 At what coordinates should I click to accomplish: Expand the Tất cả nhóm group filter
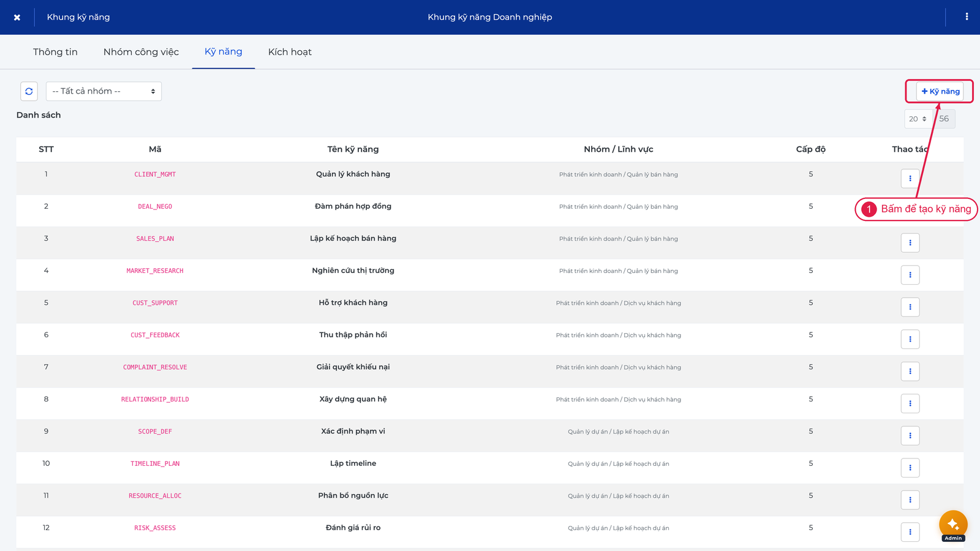pos(104,91)
